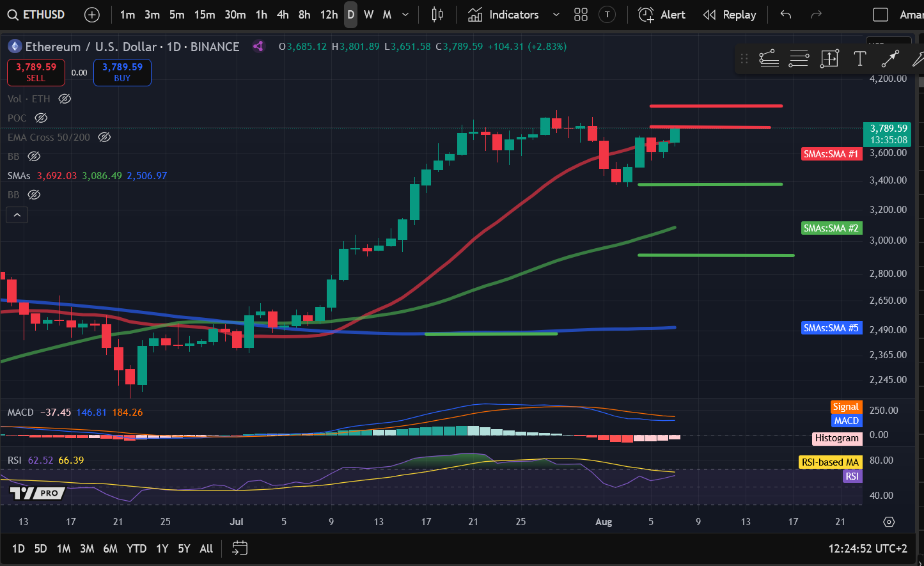Switch to the M monthly timeframe
Image resolution: width=924 pixels, height=566 pixels.
[x=387, y=15]
